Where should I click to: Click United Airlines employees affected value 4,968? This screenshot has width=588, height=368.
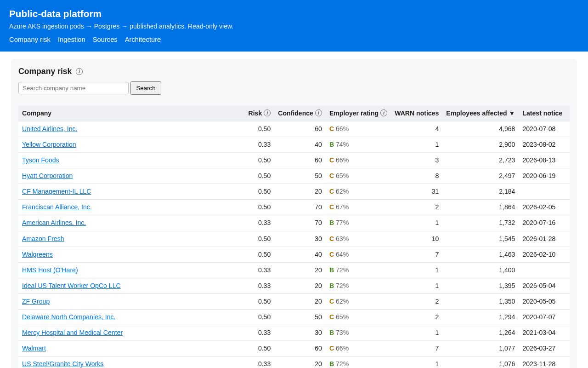coord(507,129)
